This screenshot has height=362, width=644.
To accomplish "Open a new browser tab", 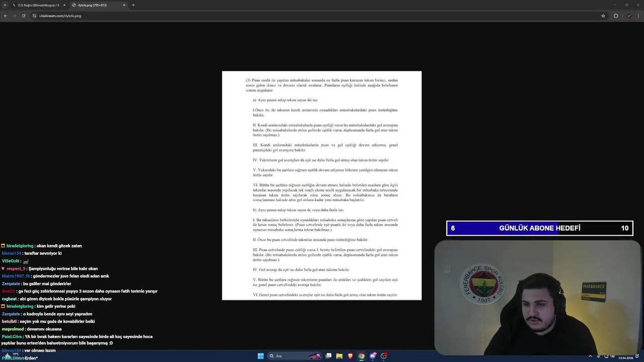I will coord(133,5).
